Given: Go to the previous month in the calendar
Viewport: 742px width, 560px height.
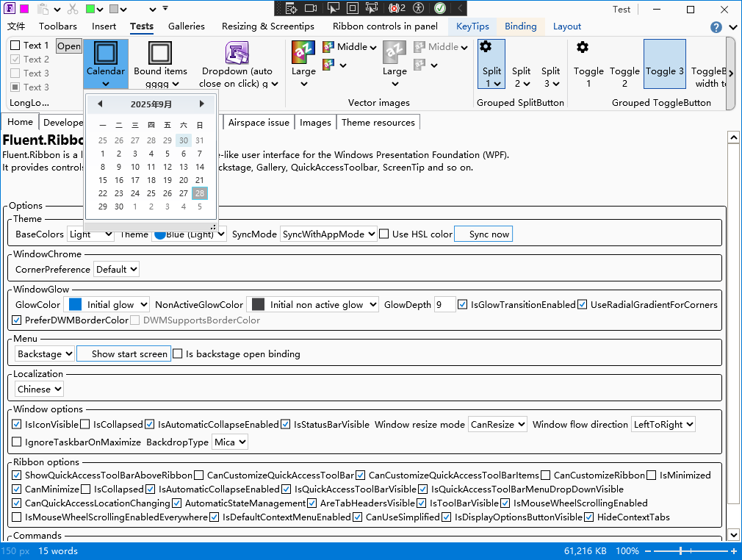Looking at the screenshot, I should (x=100, y=104).
